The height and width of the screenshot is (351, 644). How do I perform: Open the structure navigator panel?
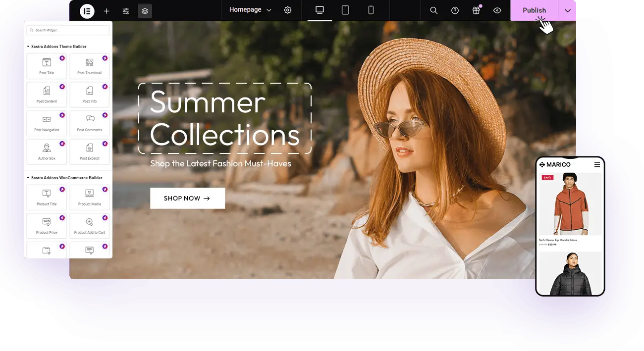click(145, 10)
